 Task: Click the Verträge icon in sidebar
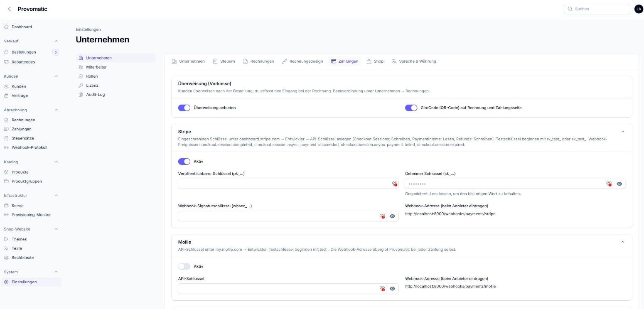pos(6,96)
